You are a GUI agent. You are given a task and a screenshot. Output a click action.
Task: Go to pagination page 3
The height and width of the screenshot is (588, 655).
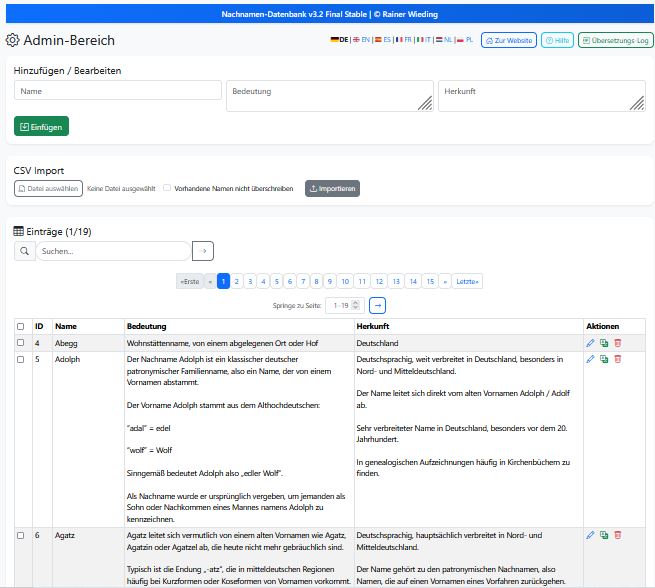pyautogui.click(x=250, y=281)
